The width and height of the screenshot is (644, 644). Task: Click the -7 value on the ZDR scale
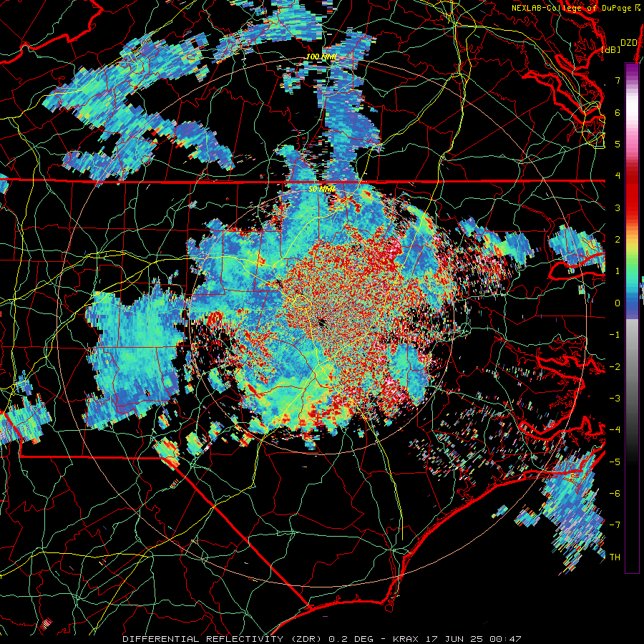coord(615,525)
